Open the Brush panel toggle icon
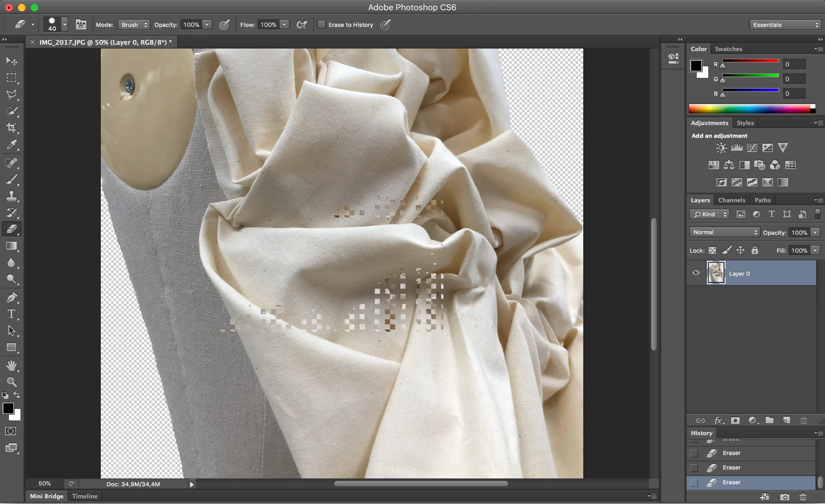Image resolution: width=825 pixels, height=504 pixels. pos(81,24)
